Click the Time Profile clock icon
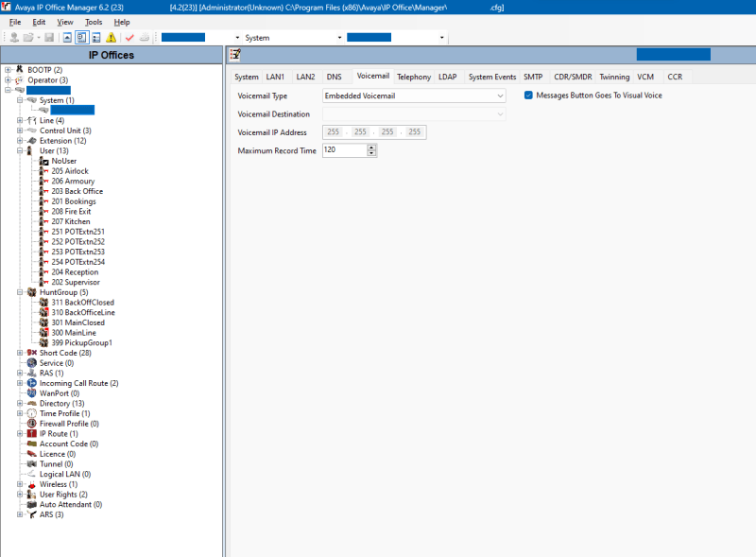Image resolution: width=756 pixels, height=557 pixels. [x=32, y=413]
